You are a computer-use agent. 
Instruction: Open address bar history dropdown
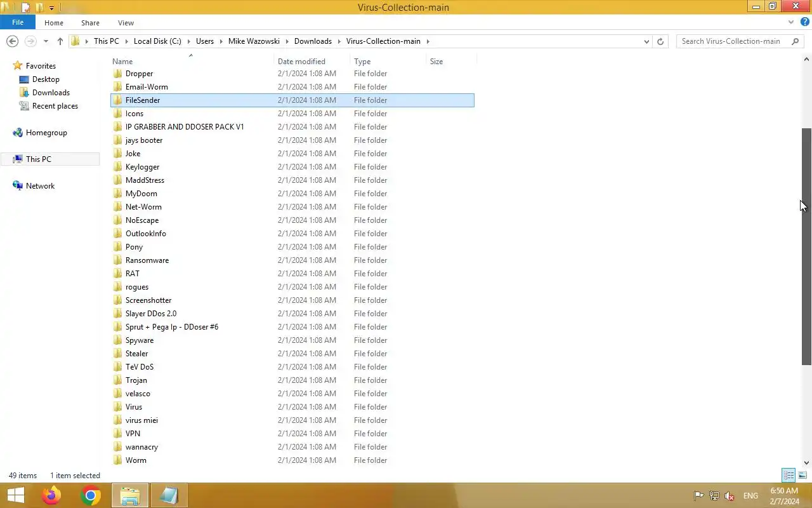pyautogui.click(x=646, y=41)
